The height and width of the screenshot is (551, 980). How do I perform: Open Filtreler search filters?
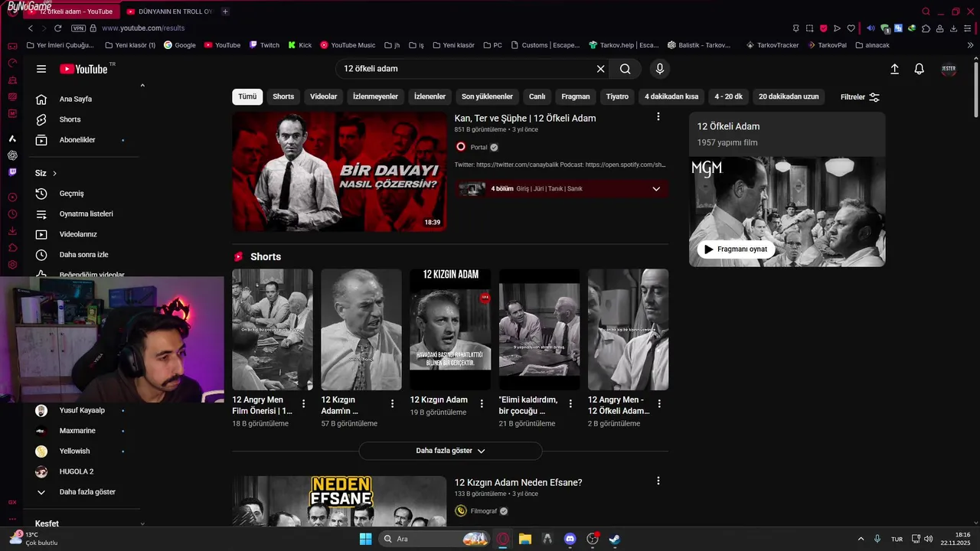coord(860,97)
